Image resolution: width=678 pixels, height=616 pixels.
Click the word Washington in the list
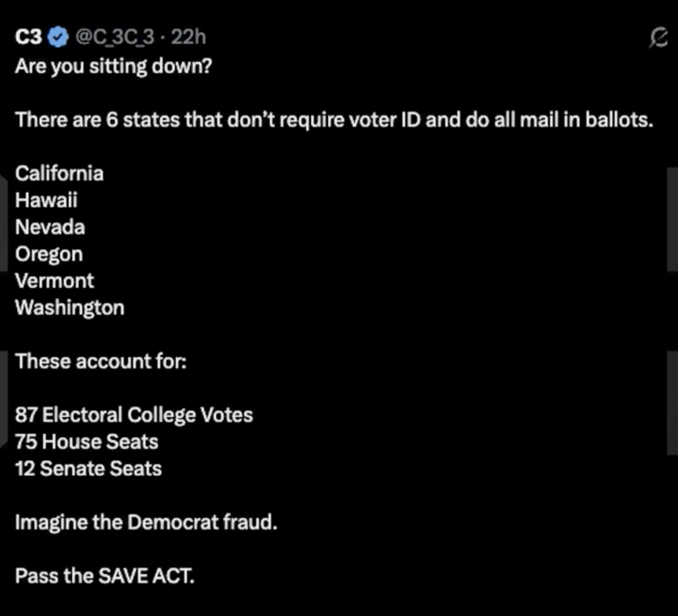click(x=69, y=308)
